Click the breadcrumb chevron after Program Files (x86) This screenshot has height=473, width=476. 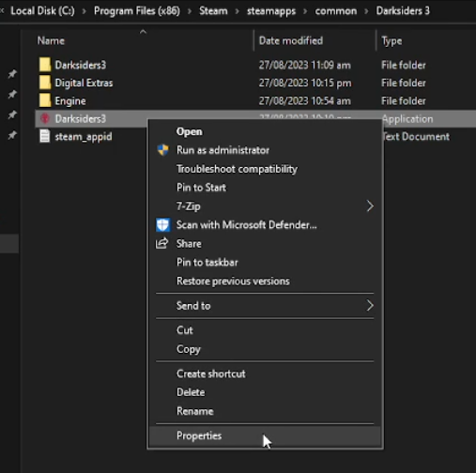coord(190,11)
